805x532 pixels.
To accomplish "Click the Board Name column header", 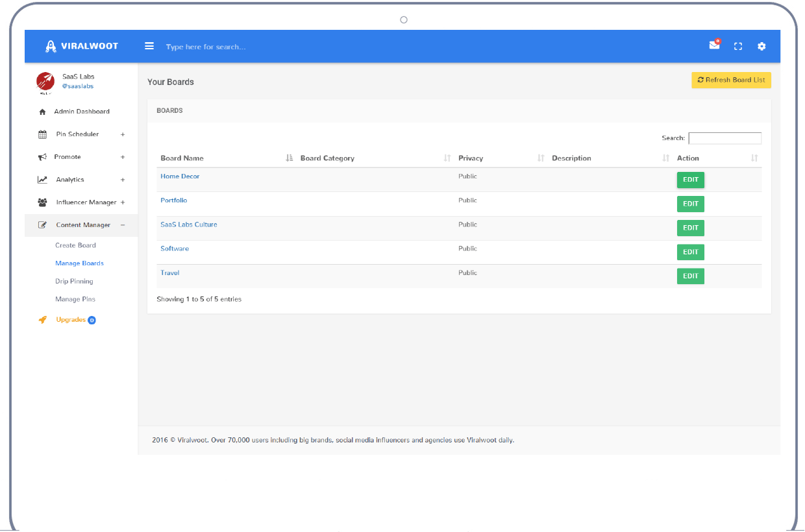I will pyautogui.click(x=182, y=158).
